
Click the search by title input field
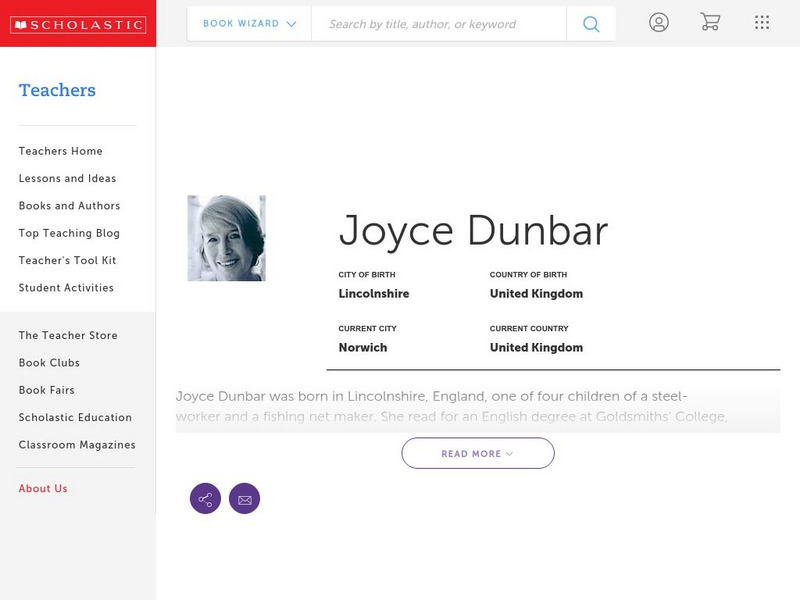pos(438,24)
